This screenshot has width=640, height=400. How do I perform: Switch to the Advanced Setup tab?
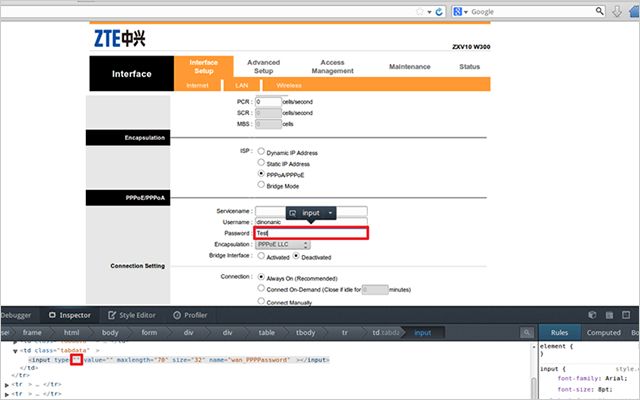pyautogui.click(x=264, y=67)
